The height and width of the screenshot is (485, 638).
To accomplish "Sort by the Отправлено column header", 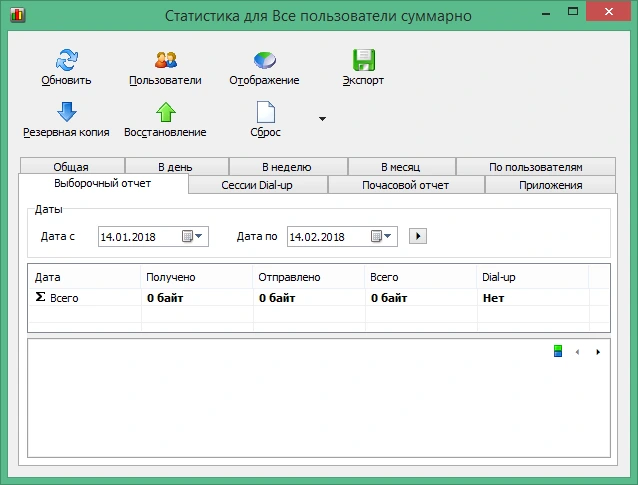I will click(x=308, y=277).
